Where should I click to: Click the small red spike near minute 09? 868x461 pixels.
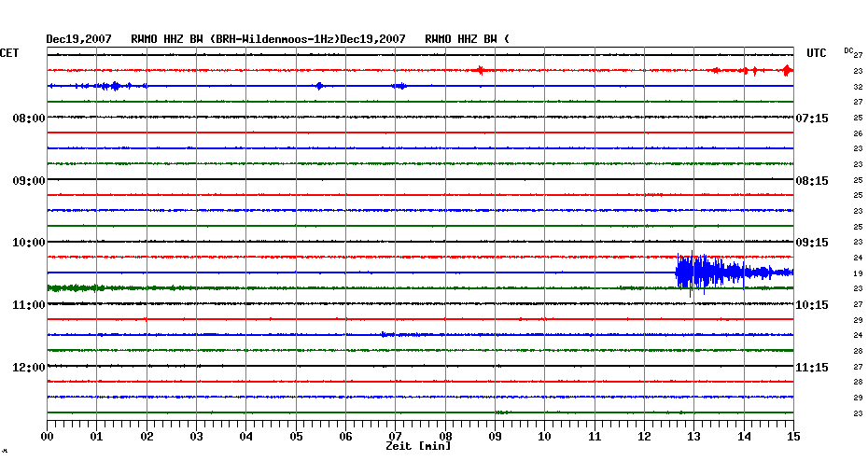coord(481,70)
